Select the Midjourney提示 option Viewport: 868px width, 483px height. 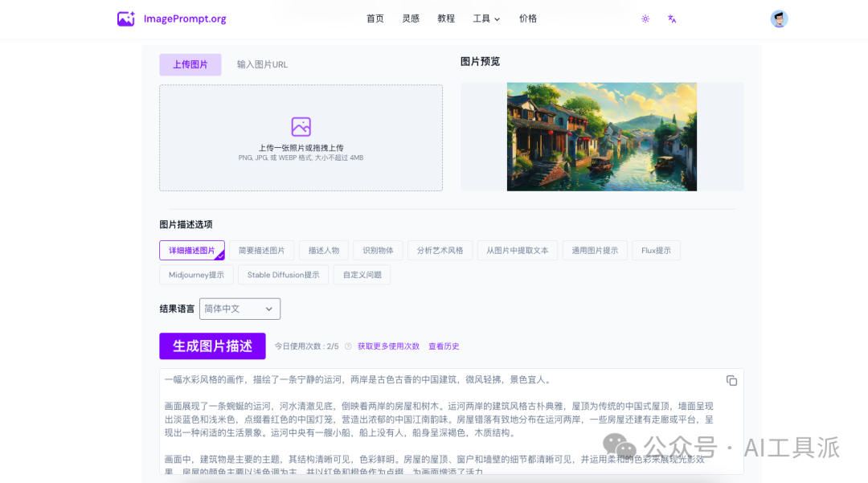coord(197,275)
